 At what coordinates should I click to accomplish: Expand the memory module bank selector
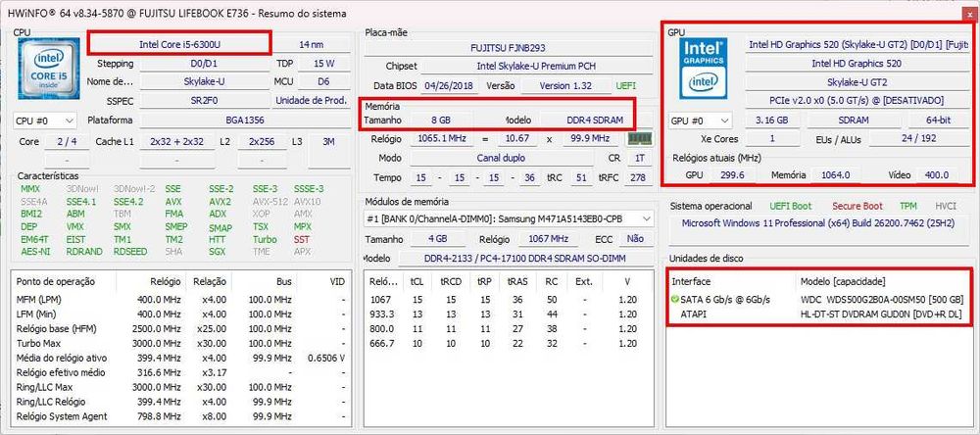pos(509,218)
